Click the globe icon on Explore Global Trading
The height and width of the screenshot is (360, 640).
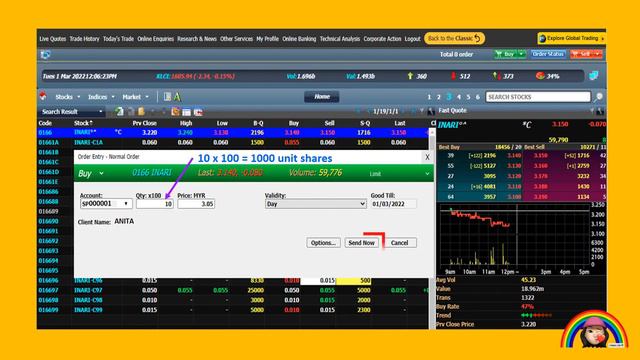pos(542,38)
